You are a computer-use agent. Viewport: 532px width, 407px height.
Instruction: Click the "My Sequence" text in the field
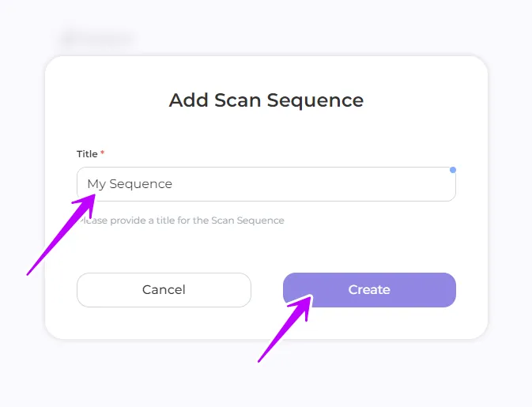pyautogui.click(x=130, y=184)
